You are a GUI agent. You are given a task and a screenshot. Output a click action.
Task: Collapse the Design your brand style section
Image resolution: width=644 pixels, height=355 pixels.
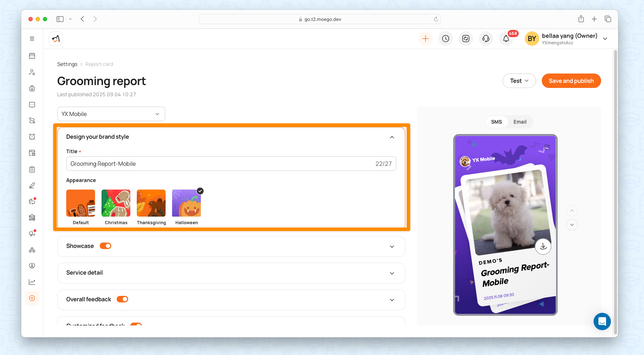(392, 137)
